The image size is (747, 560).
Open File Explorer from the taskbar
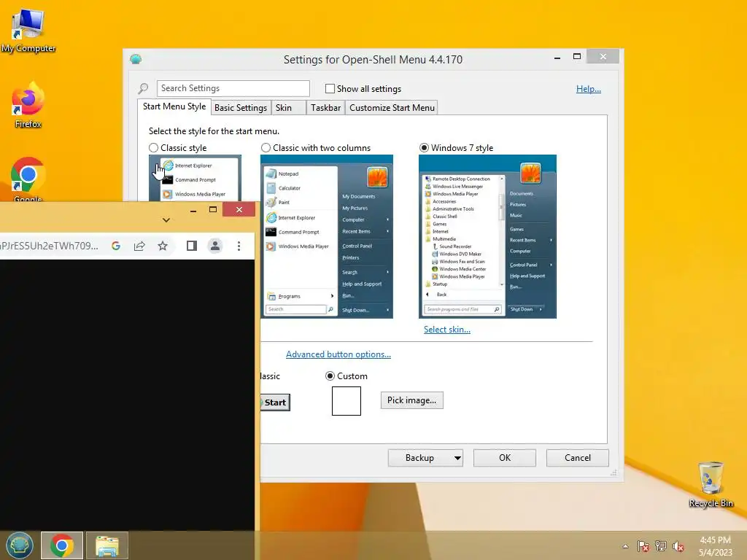(107, 545)
